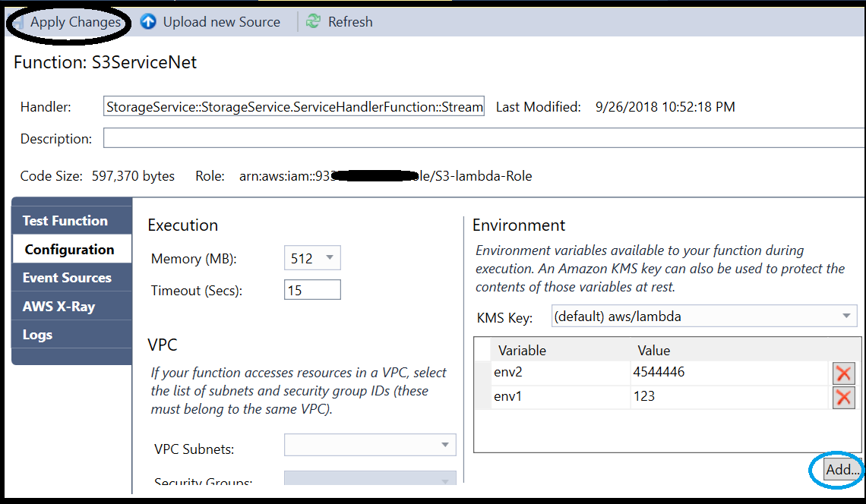
Task: Select the Configuration tab
Action: (x=69, y=250)
